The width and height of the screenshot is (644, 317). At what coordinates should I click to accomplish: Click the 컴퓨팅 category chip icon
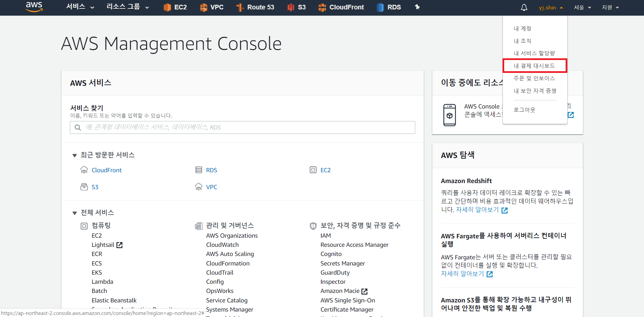(84, 226)
